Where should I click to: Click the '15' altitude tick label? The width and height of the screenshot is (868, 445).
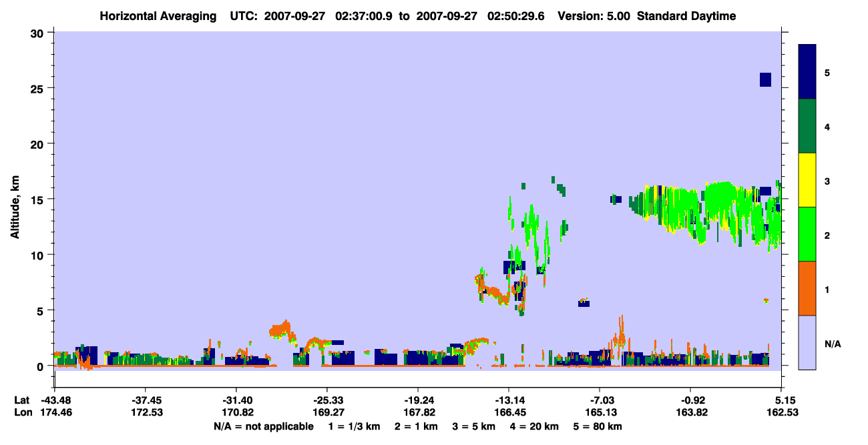pyautogui.click(x=39, y=199)
